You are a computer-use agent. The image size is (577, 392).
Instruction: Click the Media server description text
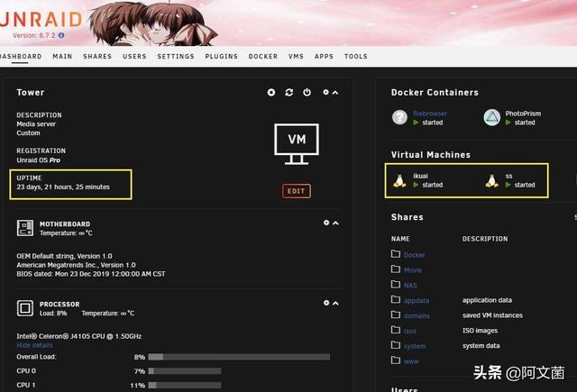[36, 124]
